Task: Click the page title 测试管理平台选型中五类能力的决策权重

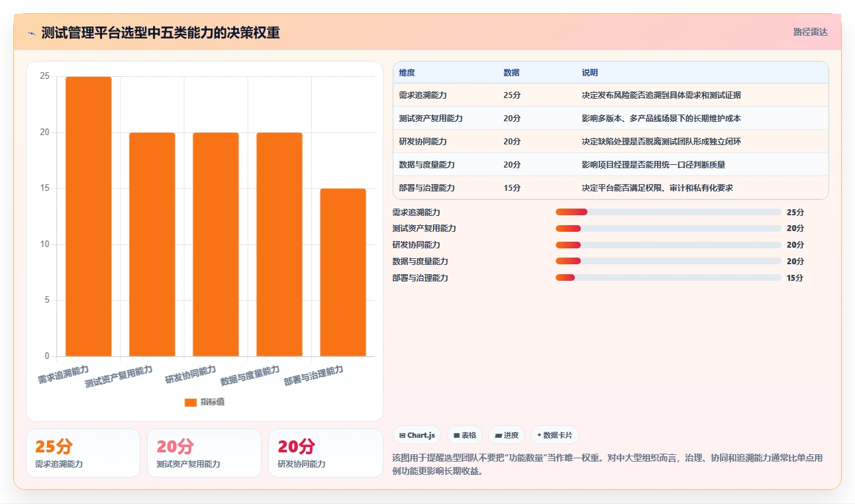Action: click(160, 33)
